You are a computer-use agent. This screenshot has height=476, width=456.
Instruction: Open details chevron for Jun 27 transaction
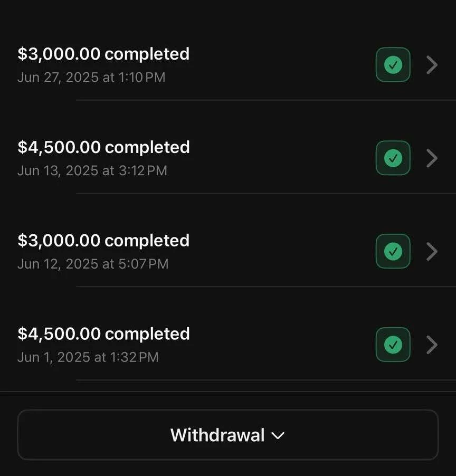[x=432, y=65]
